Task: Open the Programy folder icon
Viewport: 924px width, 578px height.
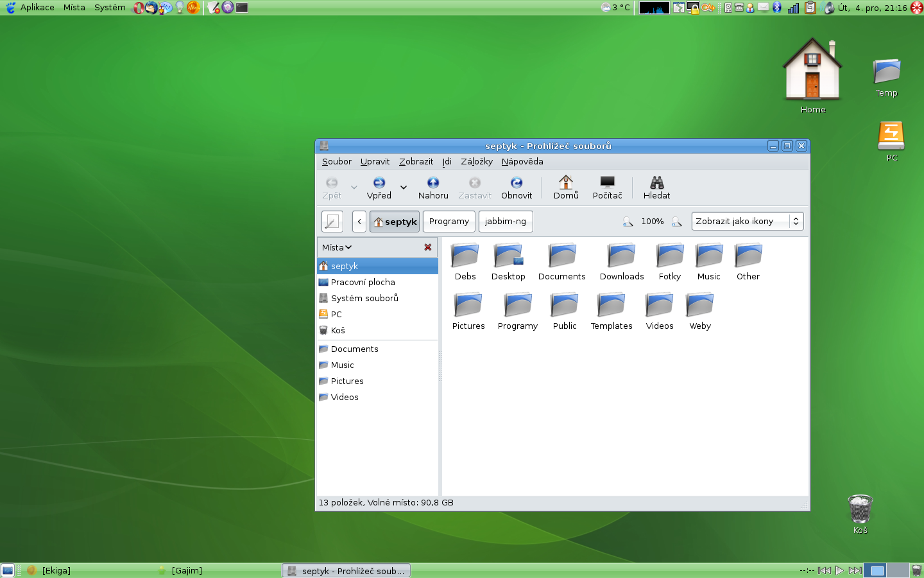Action: (x=518, y=311)
